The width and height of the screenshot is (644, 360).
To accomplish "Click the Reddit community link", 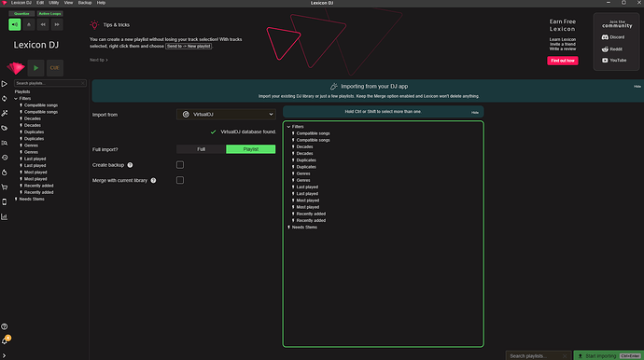I will click(x=612, y=49).
